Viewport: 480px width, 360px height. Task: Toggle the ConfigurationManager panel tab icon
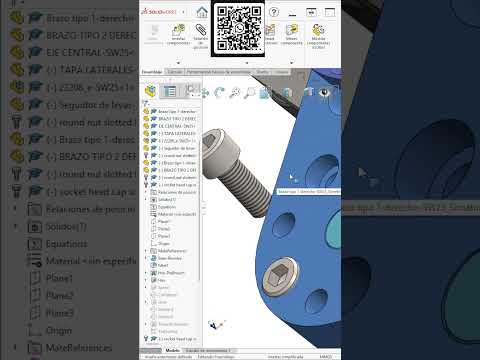190,90
